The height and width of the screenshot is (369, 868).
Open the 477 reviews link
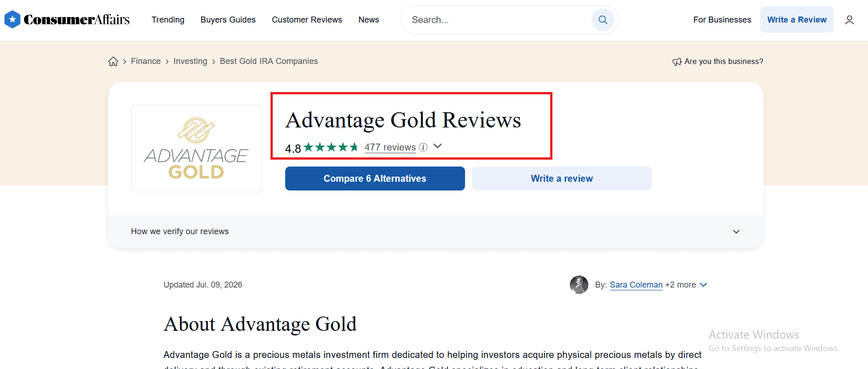pos(390,147)
